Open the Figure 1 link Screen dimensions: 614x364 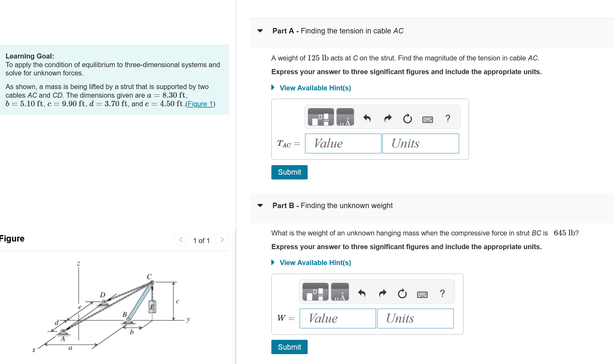pyautogui.click(x=200, y=104)
